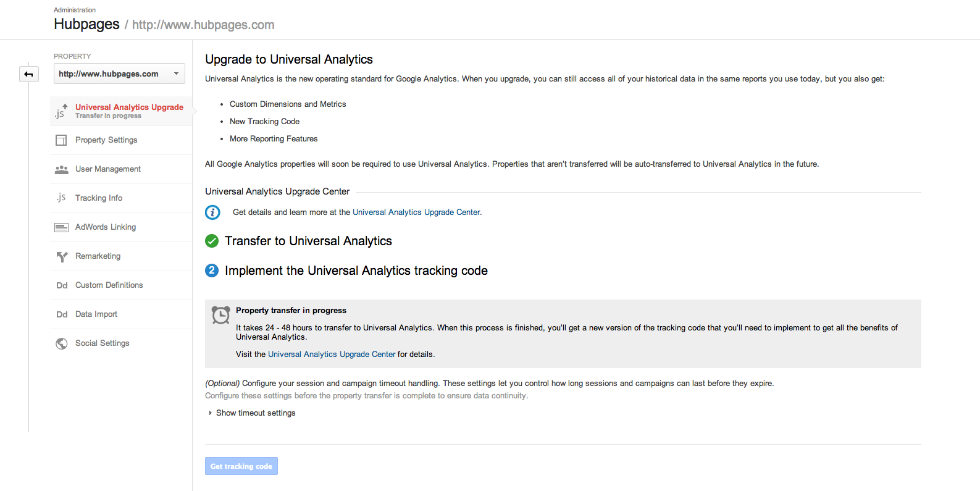Open Custom Definitions section
This screenshot has width=980, height=491.
109,285
